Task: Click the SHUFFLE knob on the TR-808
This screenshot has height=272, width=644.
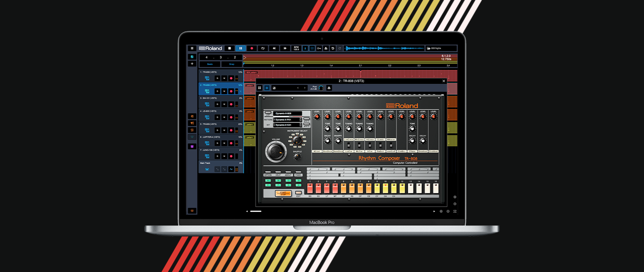Action: tap(297, 156)
